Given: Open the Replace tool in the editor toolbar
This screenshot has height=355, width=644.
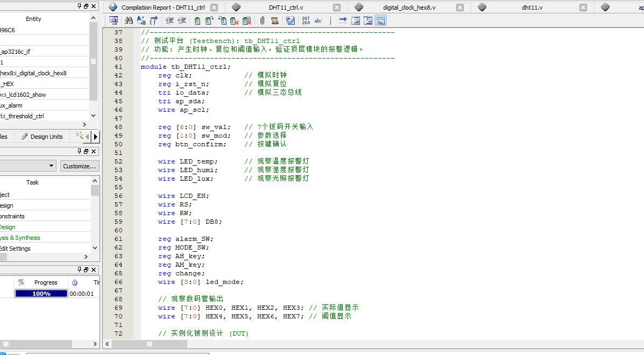Looking at the screenshot, I should pos(141,20).
